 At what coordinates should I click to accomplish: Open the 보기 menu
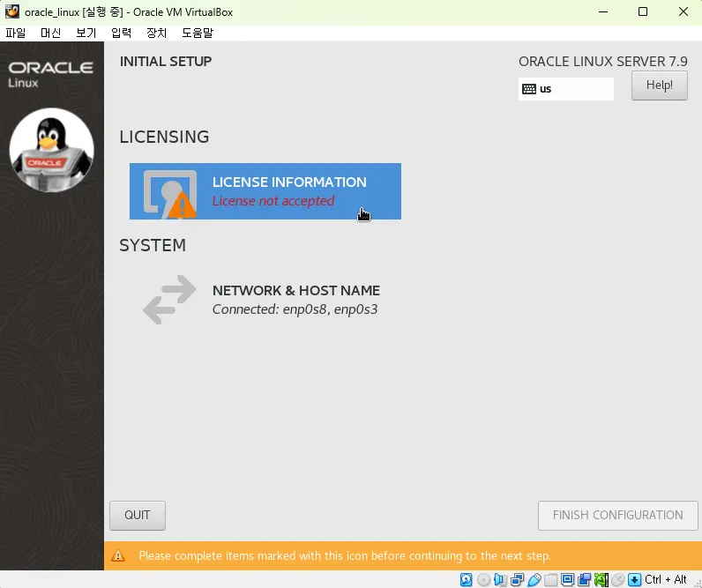pos(86,33)
